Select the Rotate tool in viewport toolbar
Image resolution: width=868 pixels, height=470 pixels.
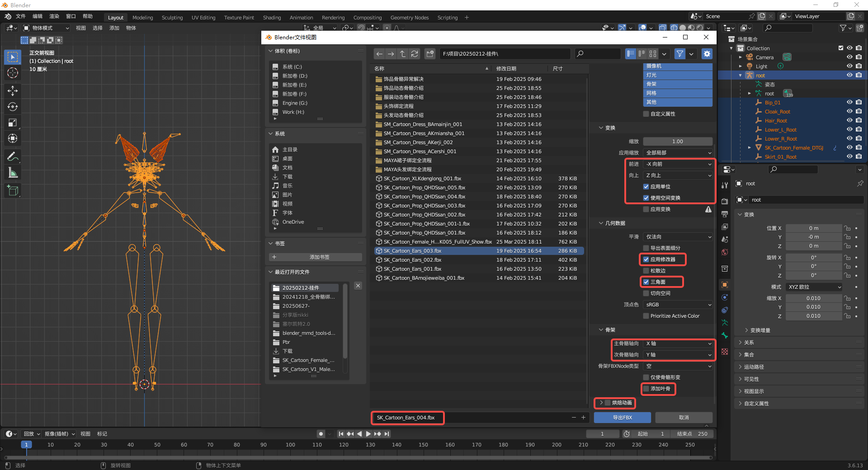pos(13,107)
